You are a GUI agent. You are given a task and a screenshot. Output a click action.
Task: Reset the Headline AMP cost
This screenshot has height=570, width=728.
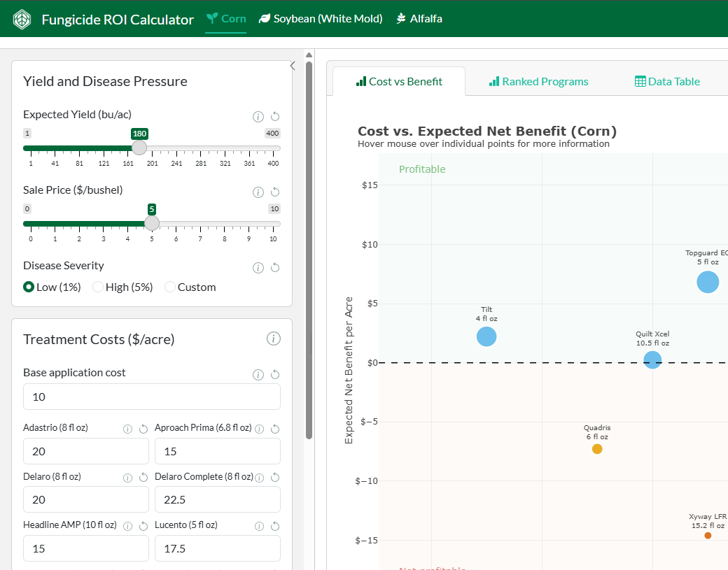[143, 527]
